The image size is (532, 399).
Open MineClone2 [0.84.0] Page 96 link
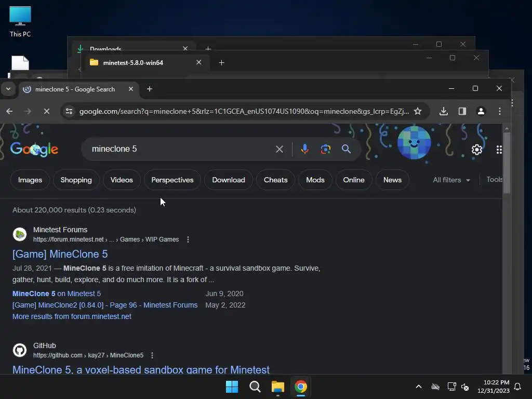tap(105, 305)
